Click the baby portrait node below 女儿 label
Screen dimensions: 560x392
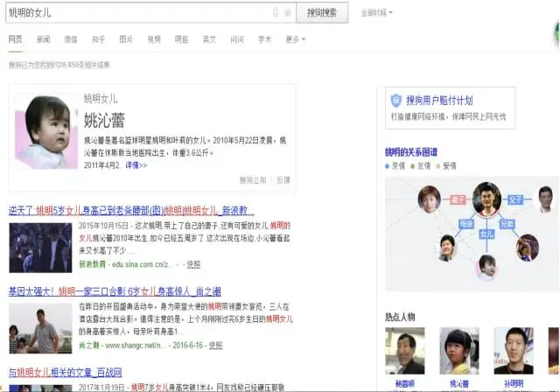(x=486, y=267)
